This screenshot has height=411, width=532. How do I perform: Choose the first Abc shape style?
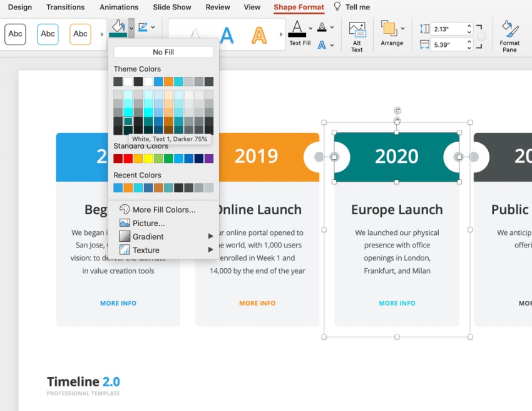15,34
